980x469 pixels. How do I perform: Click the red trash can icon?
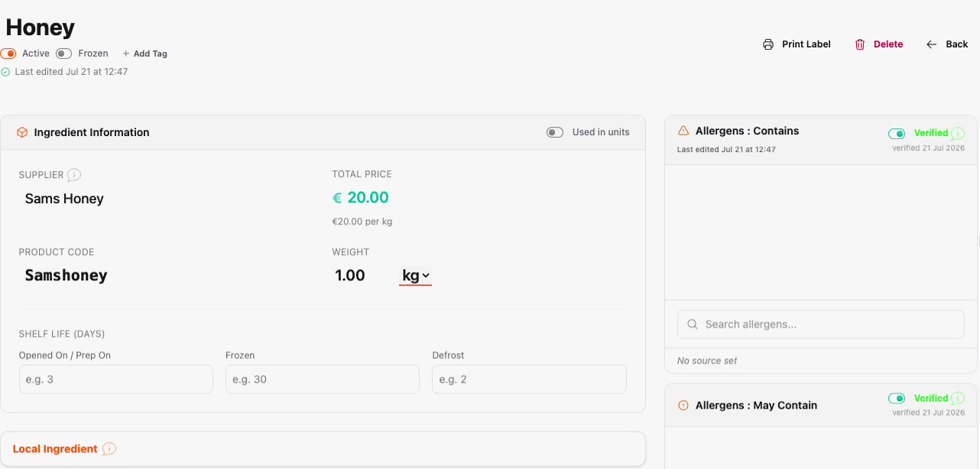coord(860,44)
